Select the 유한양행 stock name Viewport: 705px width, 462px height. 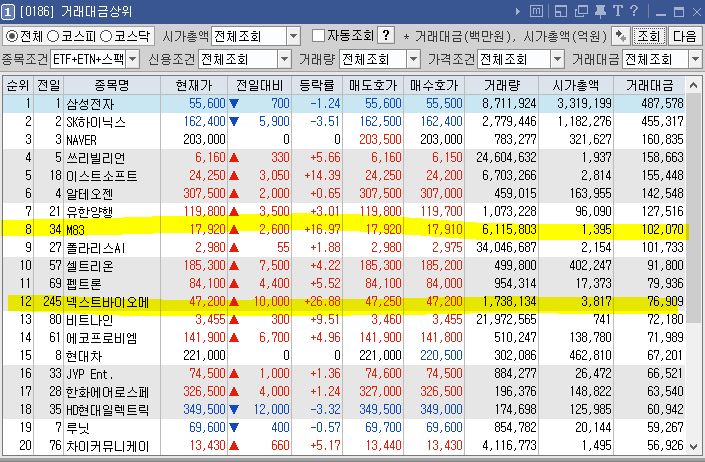[x=89, y=212]
